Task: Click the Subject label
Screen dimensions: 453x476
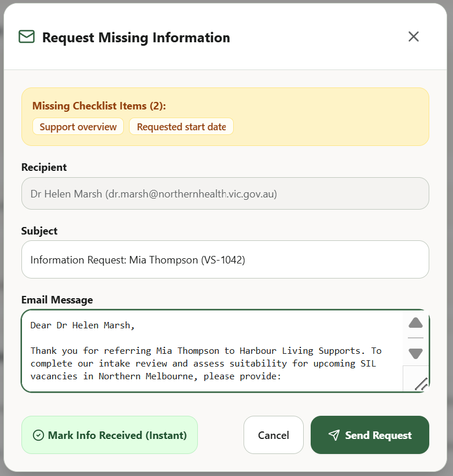Action: 39,231
